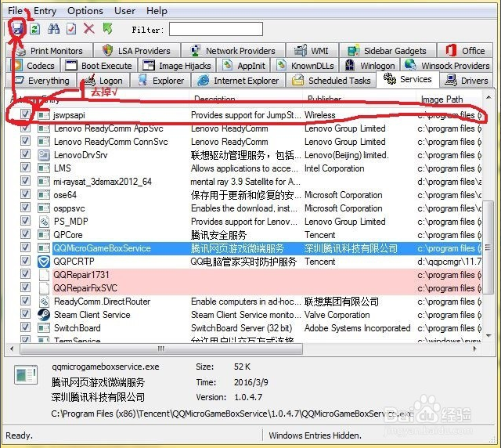501x448 pixels.
Task: Open the Internet Explorer tab
Action: pos(238,80)
